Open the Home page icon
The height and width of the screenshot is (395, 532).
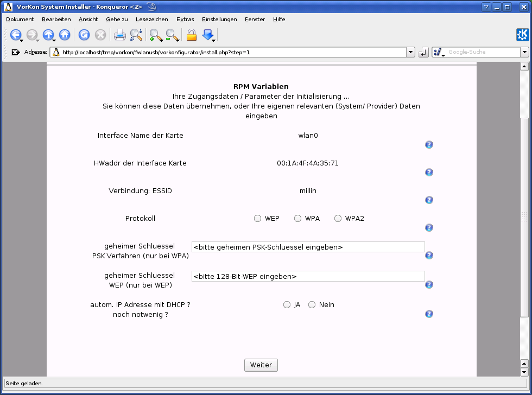(x=65, y=35)
